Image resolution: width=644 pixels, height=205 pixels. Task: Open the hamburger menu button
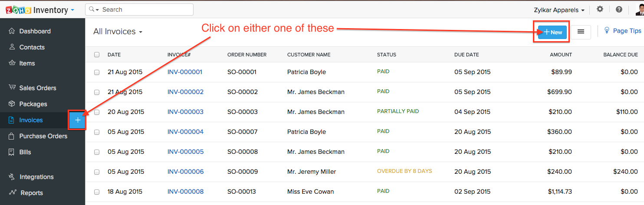581,32
